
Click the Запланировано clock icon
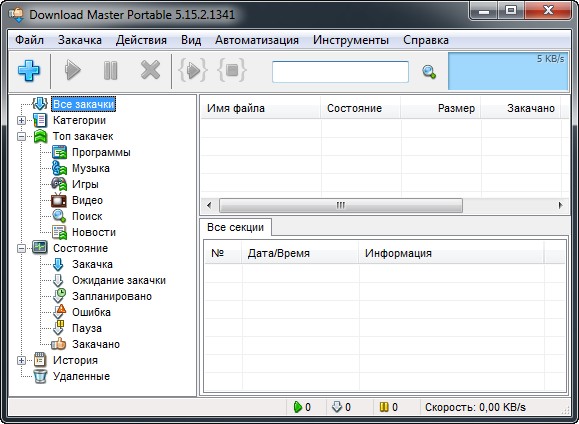pyautogui.click(x=59, y=296)
